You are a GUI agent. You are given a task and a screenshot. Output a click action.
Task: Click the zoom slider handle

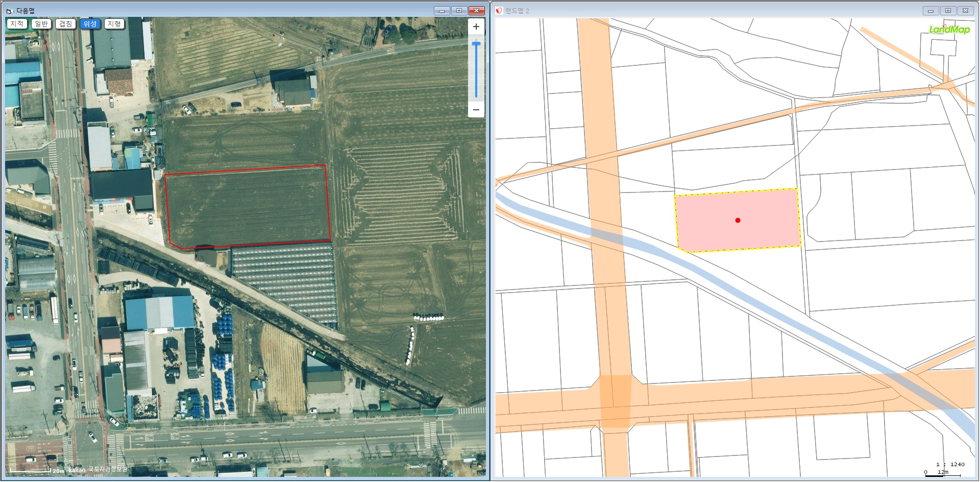pos(476,44)
